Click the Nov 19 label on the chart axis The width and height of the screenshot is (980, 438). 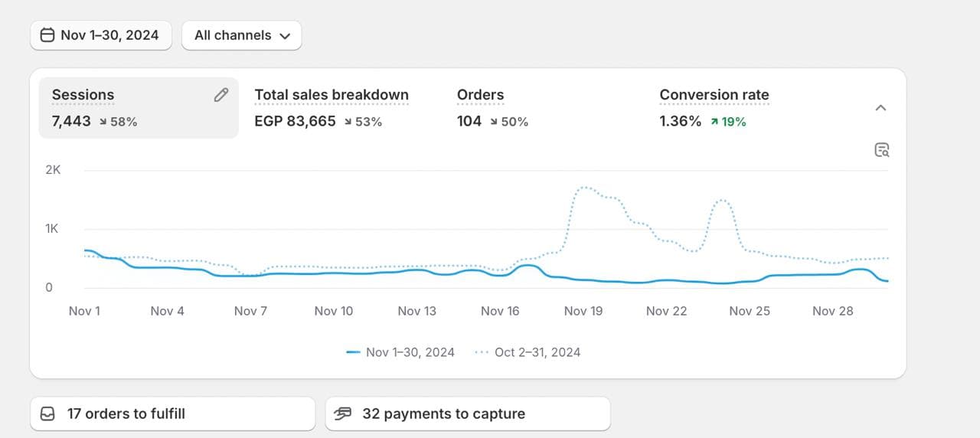tap(583, 311)
